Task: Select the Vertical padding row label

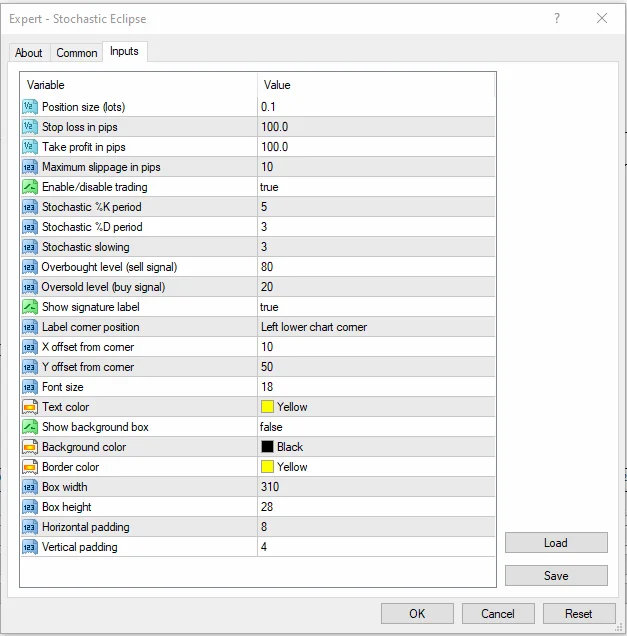Action: click(80, 547)
